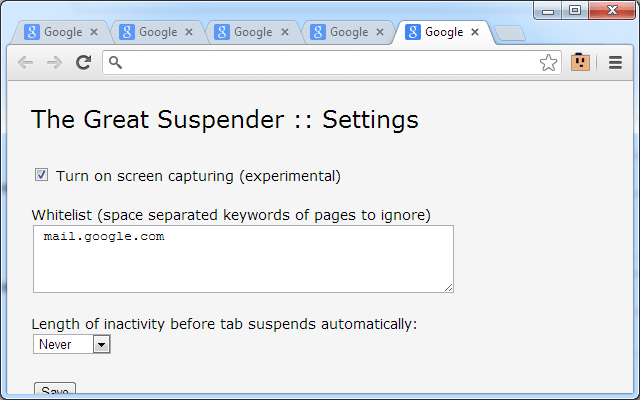Click the search magnifier in address bar
Image resolution: width=640 pixels, height=400 pixels.
point(116,62)
